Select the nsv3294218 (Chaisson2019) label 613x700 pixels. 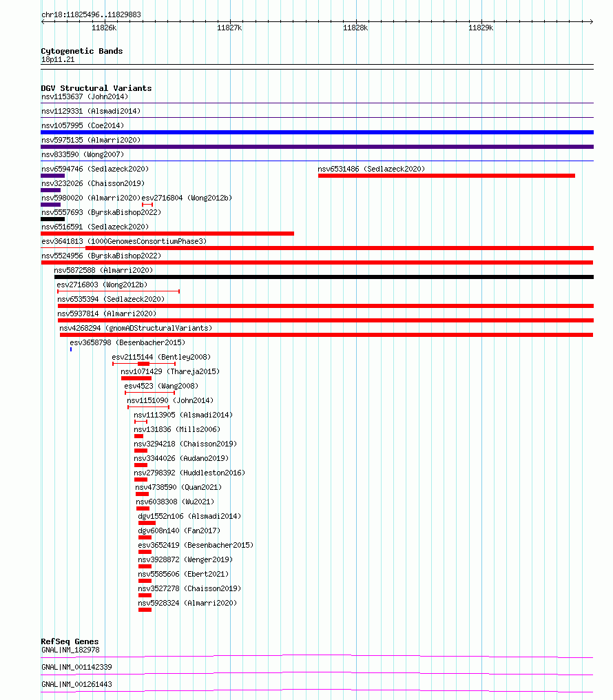[185, 444]
